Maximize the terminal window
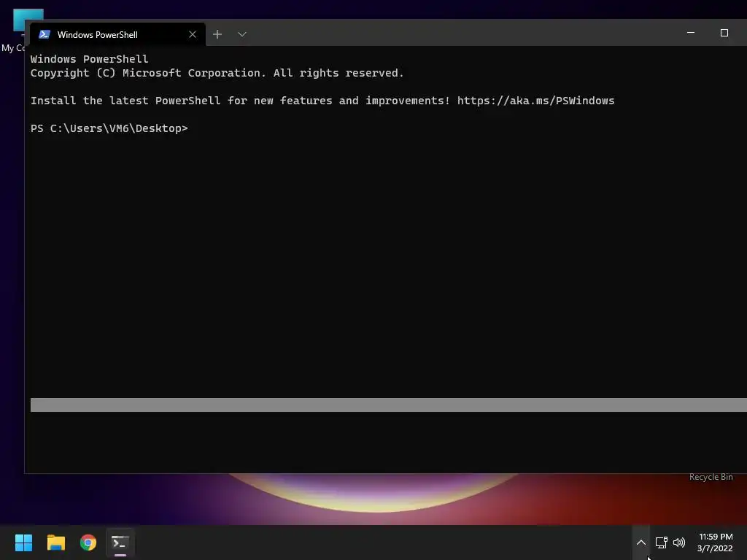 point(724,32)
